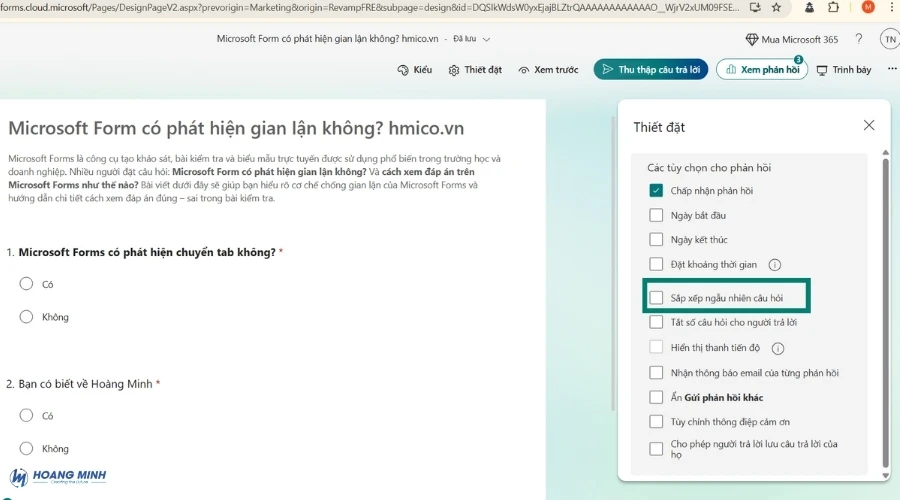The image size is (900, 500).
Task: Show info for Hiển thị thanh tiến độ
Action: pyautogui.click(x=778, y=348)
